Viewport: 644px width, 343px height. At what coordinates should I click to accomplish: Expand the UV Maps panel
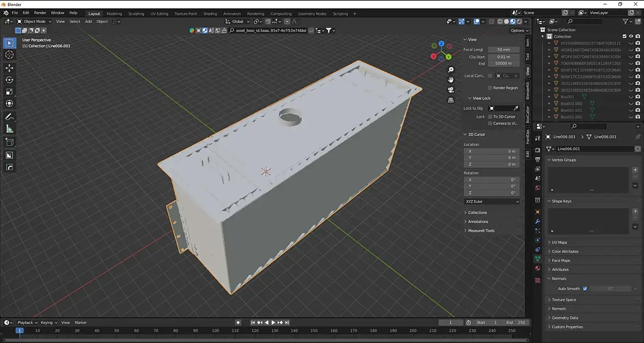click(x=559, y=242)
